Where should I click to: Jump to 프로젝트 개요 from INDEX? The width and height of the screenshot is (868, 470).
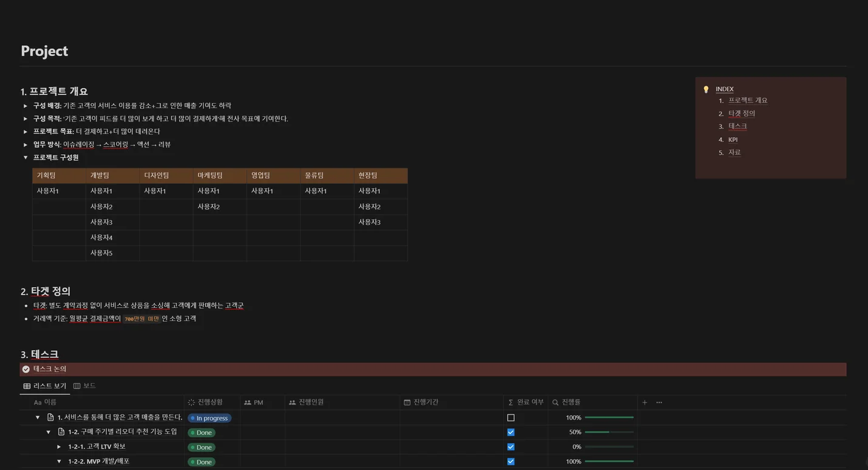coord(748,101)
